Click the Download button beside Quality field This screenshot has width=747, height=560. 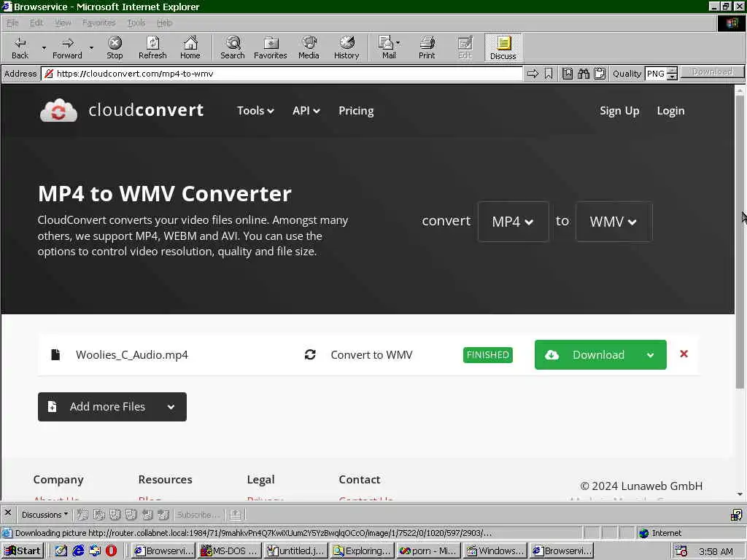(712, 72)
